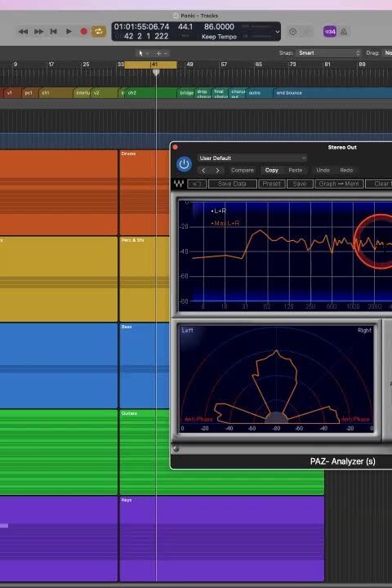392x588 pixels.
Task: Select the outro arrangement marker
Action: (260, 92)
